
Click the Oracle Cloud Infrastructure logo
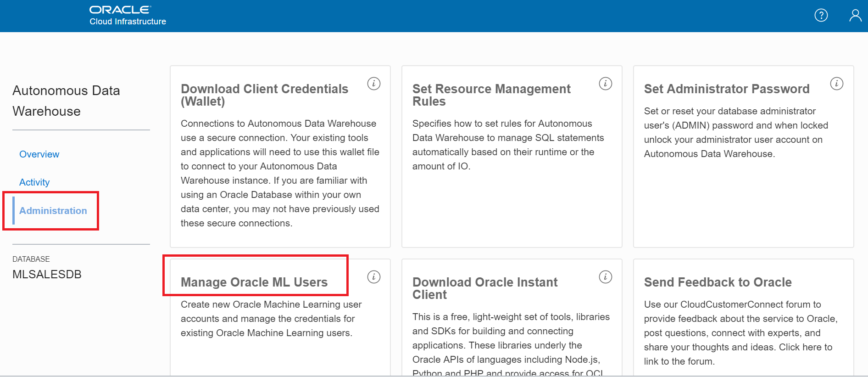coord(128,16)
